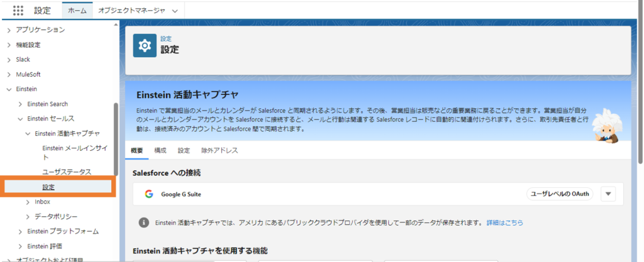Click the Salesforce への接続 heading
Screen dimensions: 644x262
pyautogui.click(x=167, y=173)
